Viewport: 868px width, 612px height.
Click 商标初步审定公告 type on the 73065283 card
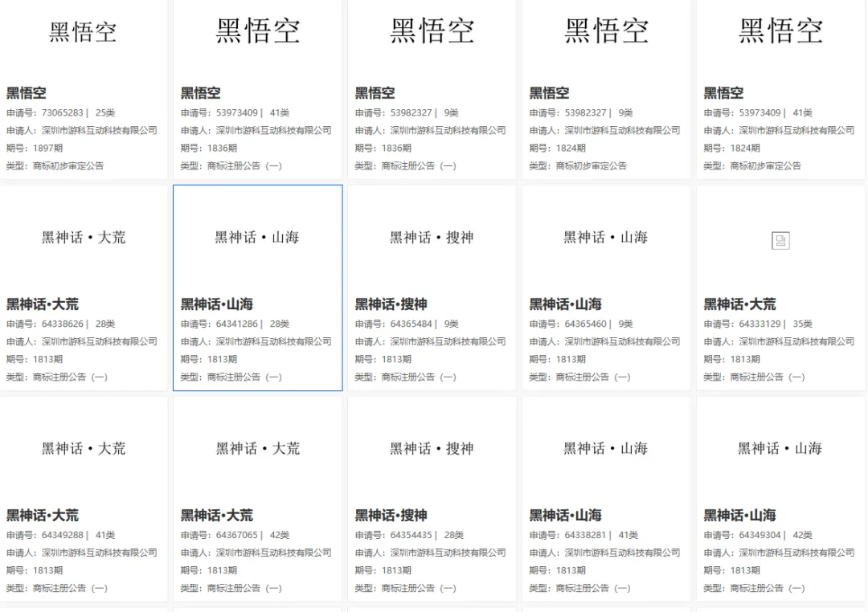click(68, 166)
